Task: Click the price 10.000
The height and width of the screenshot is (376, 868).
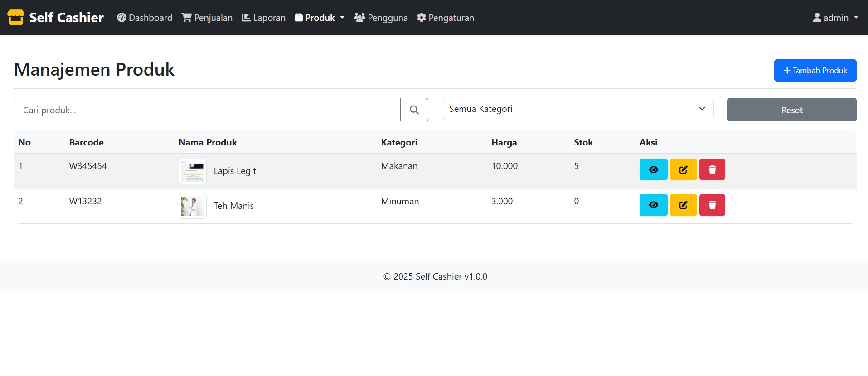Action: click(504, 166)
